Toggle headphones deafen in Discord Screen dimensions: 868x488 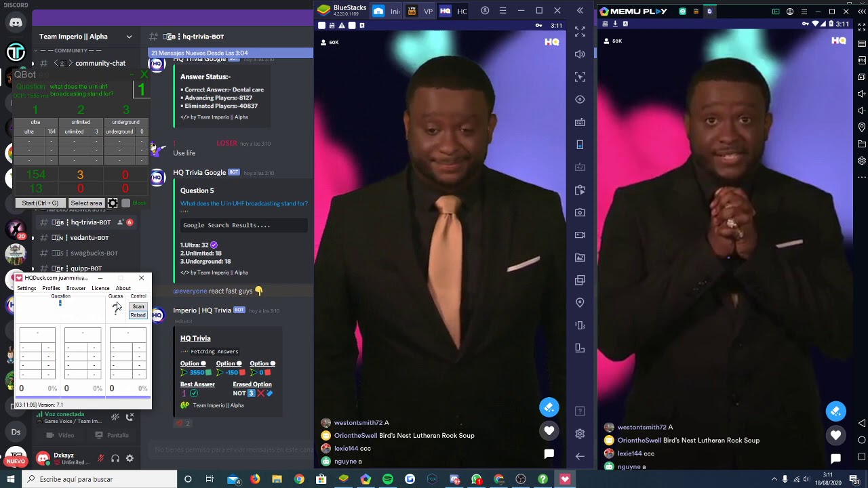click(115, 459)
